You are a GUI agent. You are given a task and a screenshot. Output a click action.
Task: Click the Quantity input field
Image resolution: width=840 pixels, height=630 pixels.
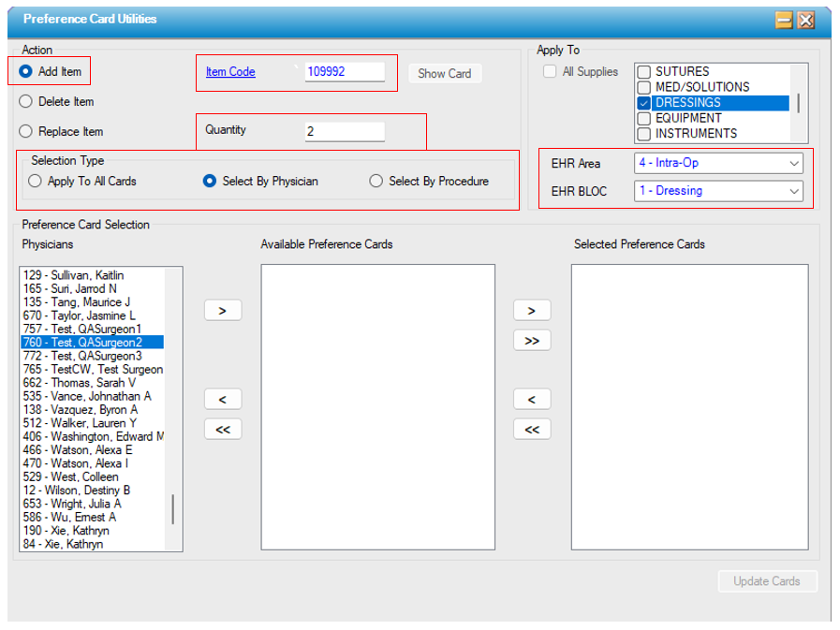pos(344,132)
